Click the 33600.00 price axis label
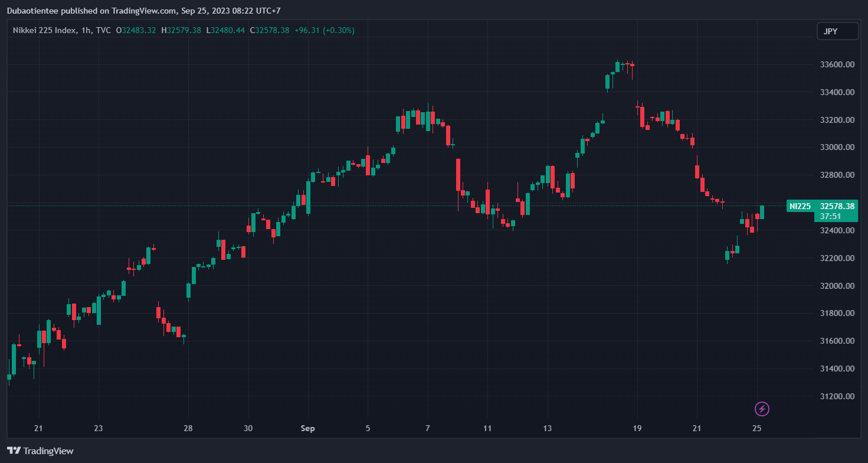 coord(837,64)
